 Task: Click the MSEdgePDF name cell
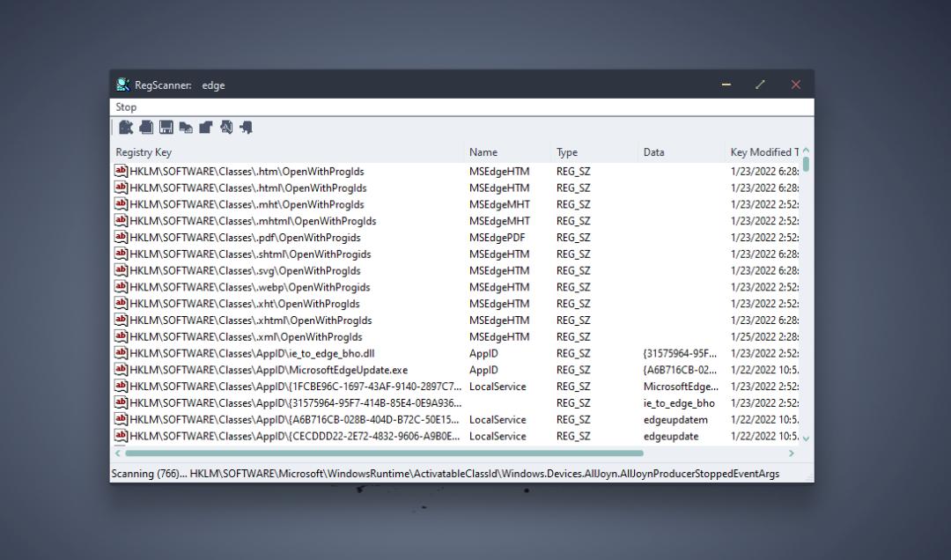pyautogui.click(x=497, y=238)
